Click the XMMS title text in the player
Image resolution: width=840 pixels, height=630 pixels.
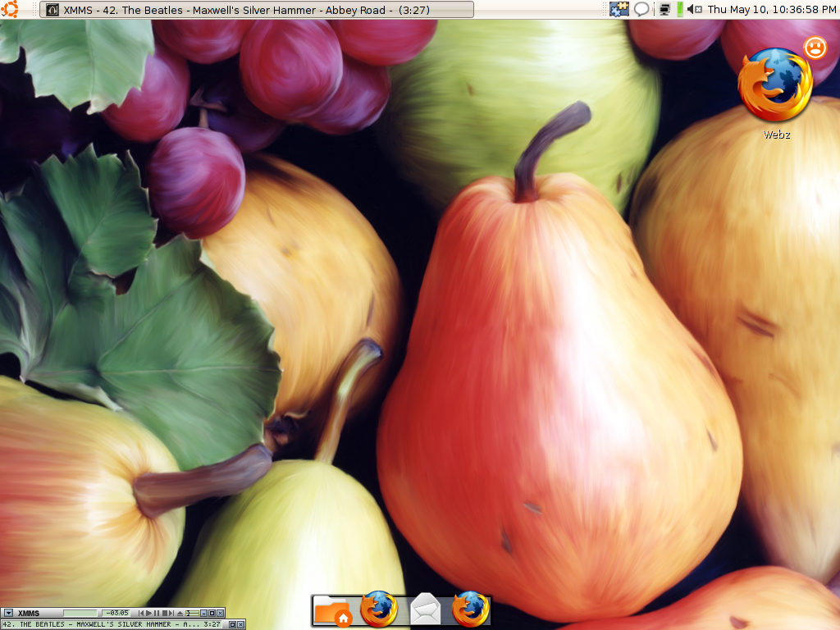(29, 613)
